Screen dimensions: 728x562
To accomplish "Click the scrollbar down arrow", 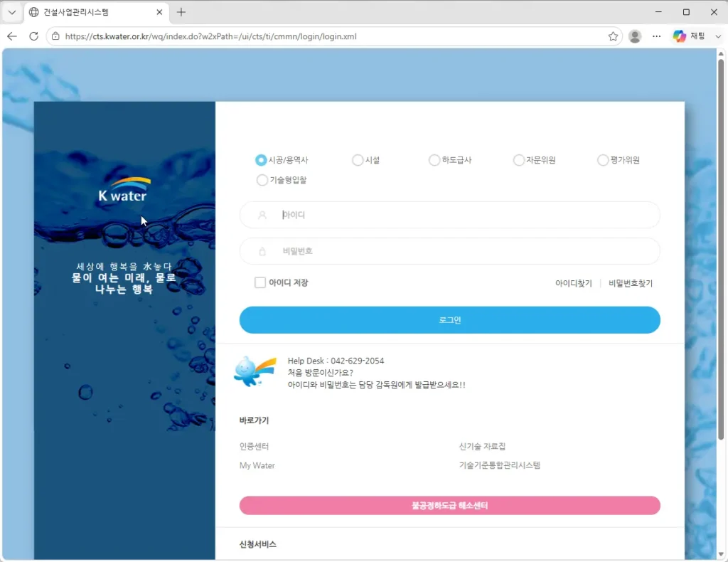I will (721, 553).
